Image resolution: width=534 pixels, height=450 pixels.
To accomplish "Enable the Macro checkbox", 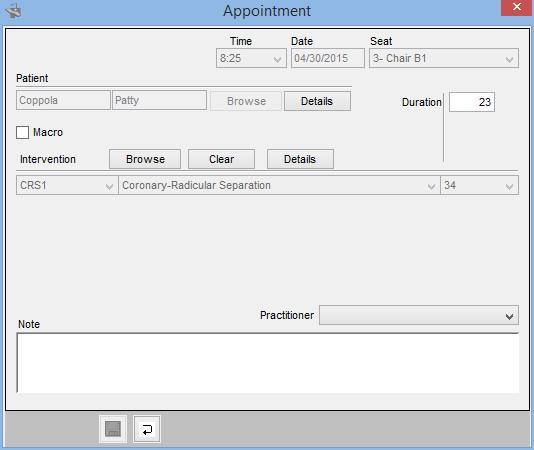I will coord(22,133).
